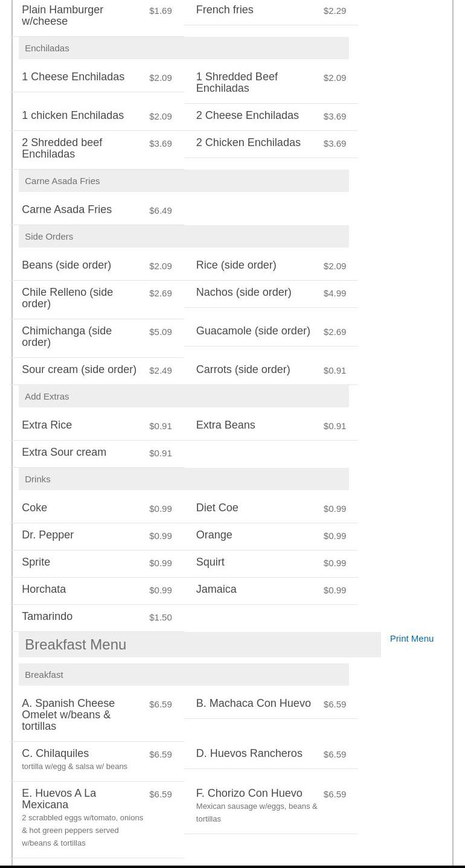Click the French fries menu item
This screenshot has width=465, height=868.
225,10
